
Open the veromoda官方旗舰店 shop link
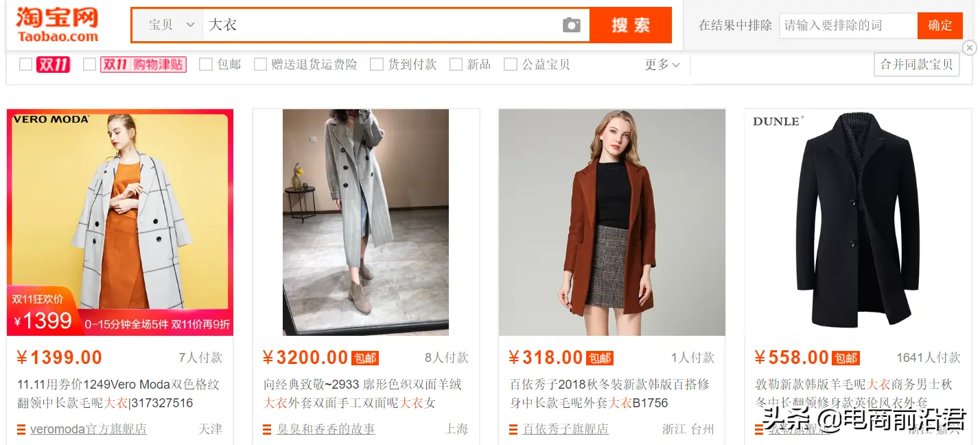click(x=89, y=429)
